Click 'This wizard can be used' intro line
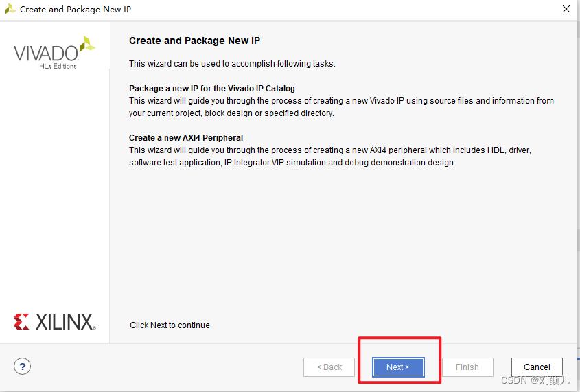 (x=232, y=64)
